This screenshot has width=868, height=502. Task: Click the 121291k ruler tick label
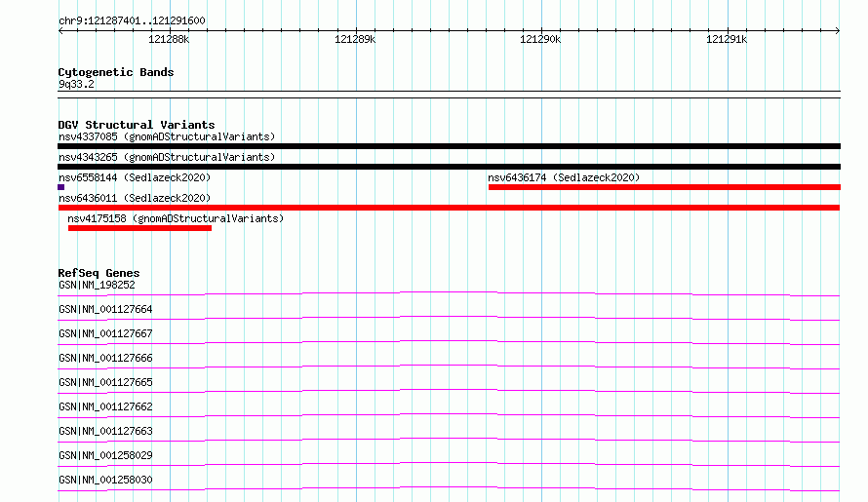click(727, 39)
